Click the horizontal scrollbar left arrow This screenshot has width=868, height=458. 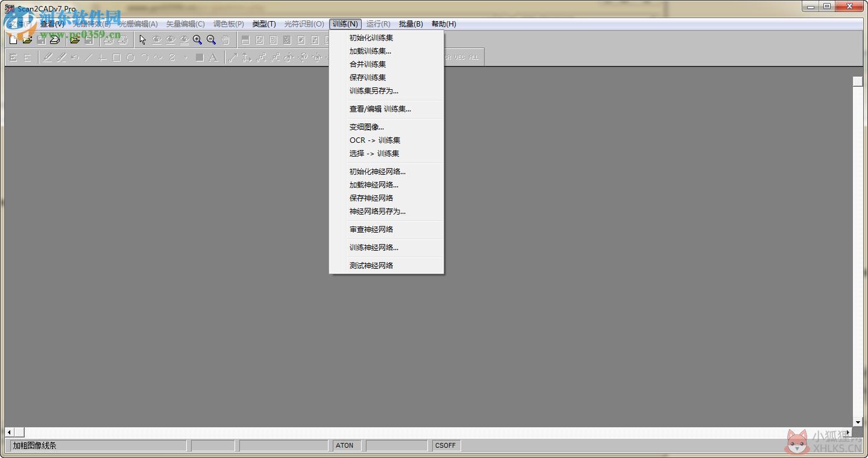pos(9,432)
